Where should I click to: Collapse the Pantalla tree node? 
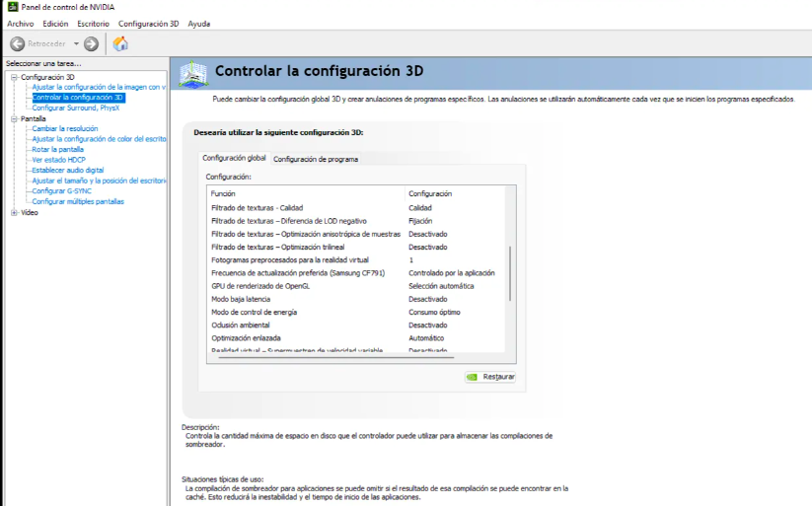click(x=14, y=118)
